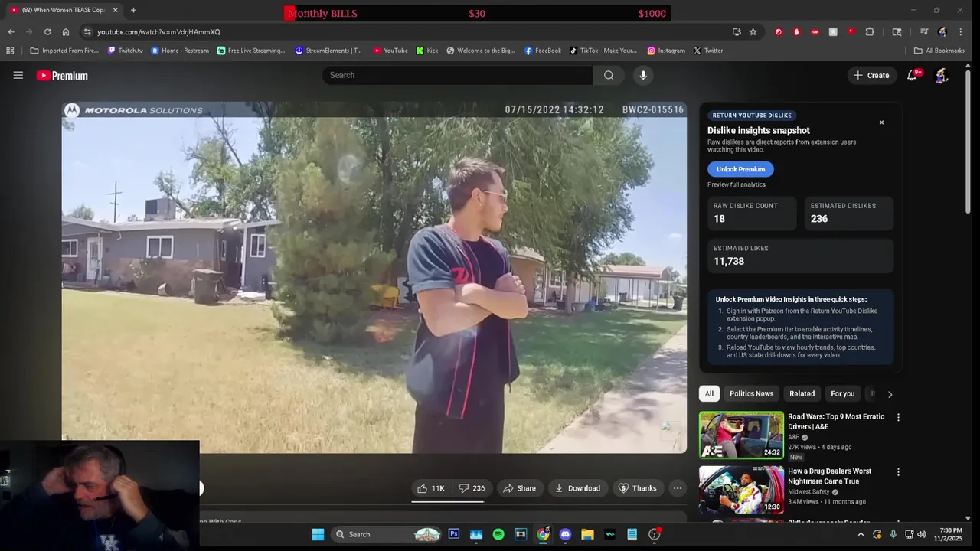
Task: Open Road Wars video thumbnail
Action: tap(741, 435)
